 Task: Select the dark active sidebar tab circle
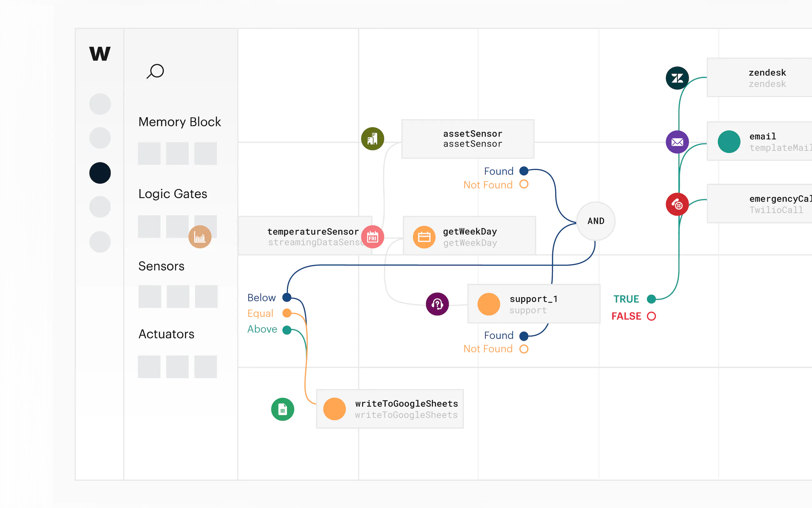point(100,173)
